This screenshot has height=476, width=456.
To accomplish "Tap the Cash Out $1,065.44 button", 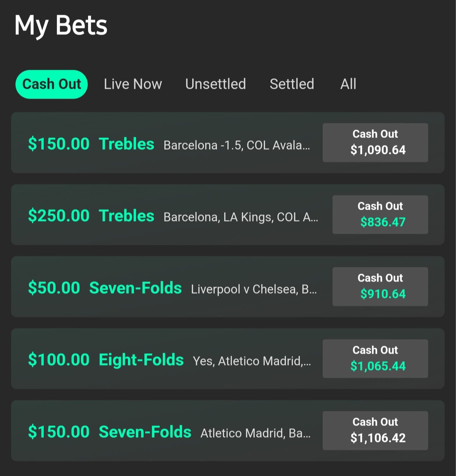I will 375,359.
